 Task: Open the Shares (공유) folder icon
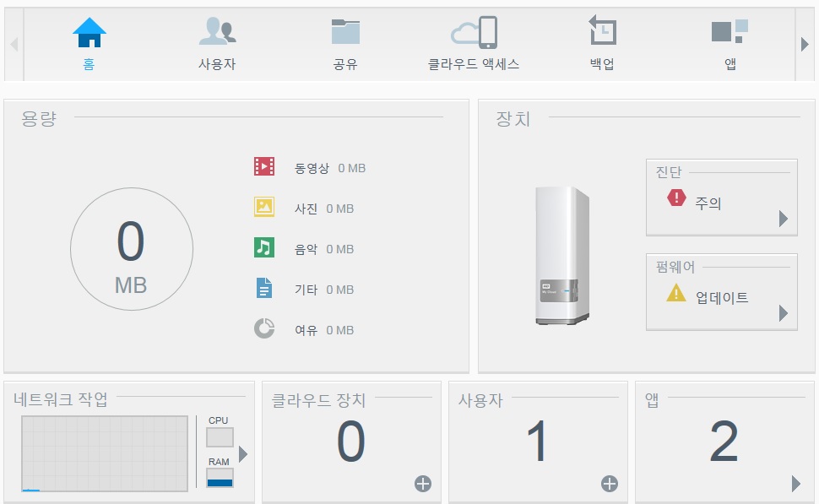click(345, 32)
